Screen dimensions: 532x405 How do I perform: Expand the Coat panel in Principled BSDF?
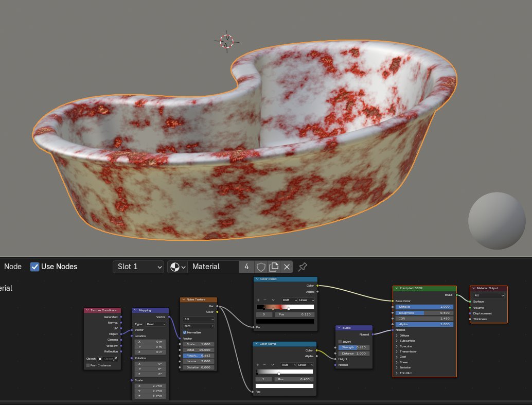[x=397, y=357]
